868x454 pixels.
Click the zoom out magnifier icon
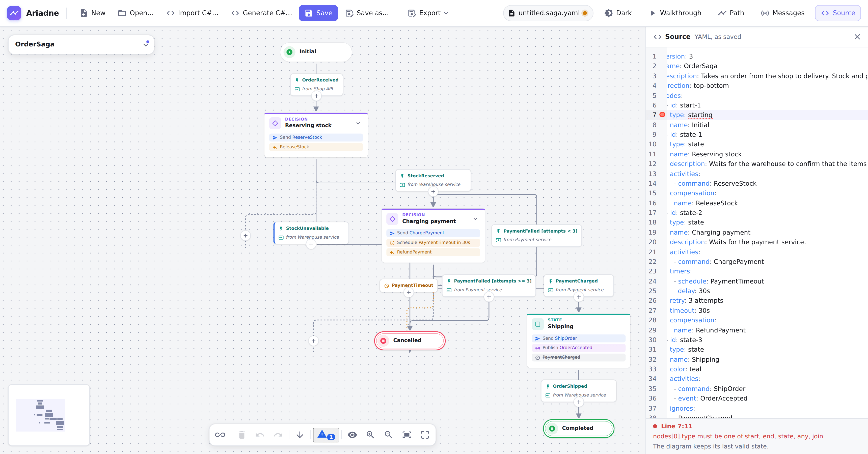(389, 435)
